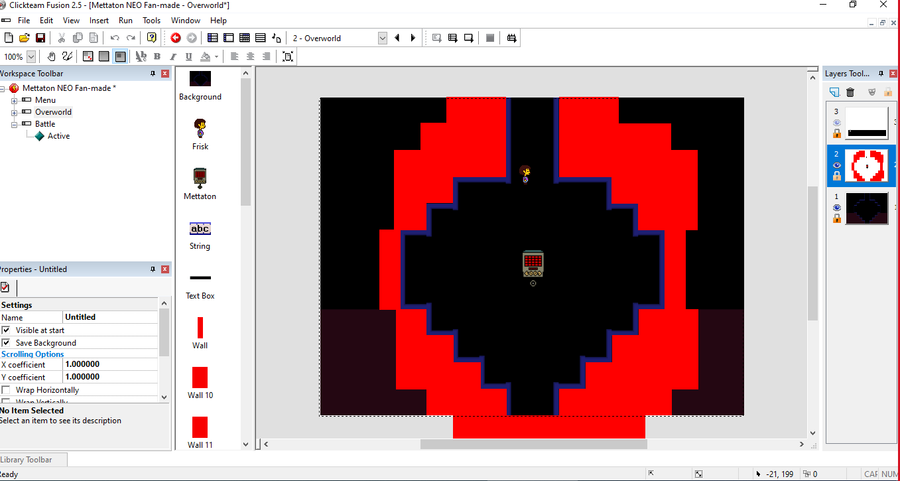
Task: Delete layer with the trash can icon
Action: click(x=851, y=92)
